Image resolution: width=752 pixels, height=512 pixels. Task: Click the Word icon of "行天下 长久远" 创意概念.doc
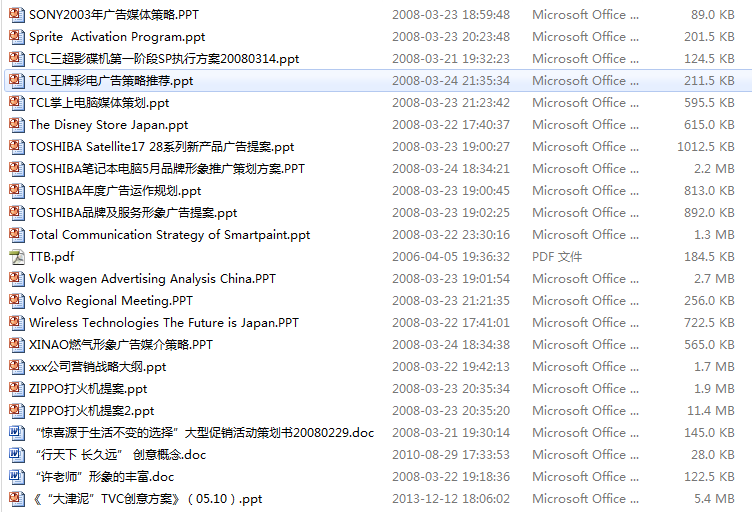click(x=17, y=454)
